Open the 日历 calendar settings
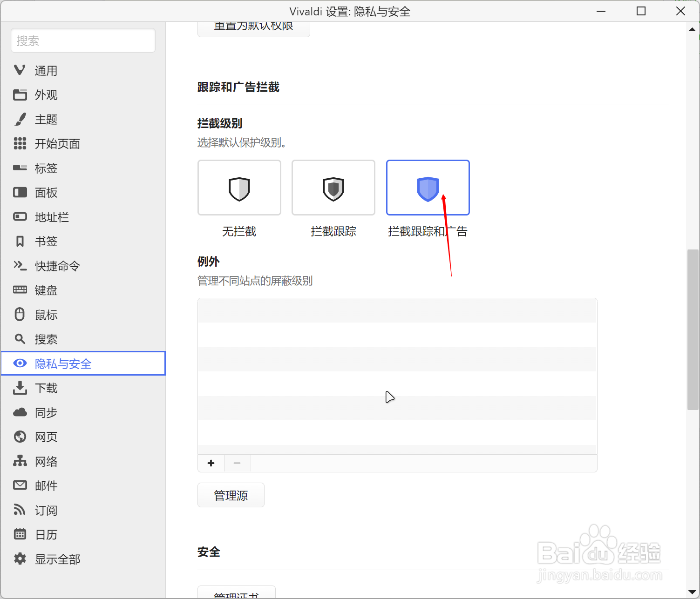700x599 pixels. coord(46,534)
